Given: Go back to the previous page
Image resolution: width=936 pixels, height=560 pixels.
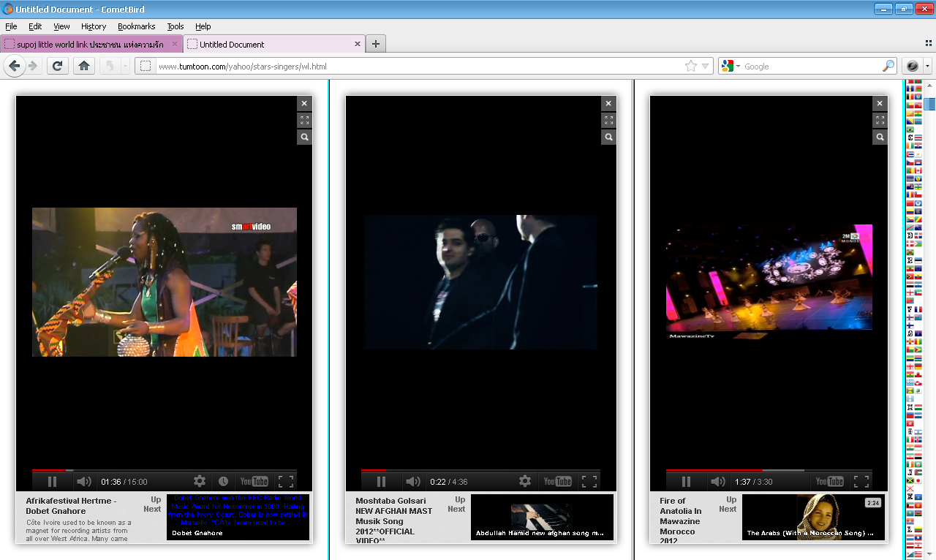Looking at the screenshot, I should 14,66.
